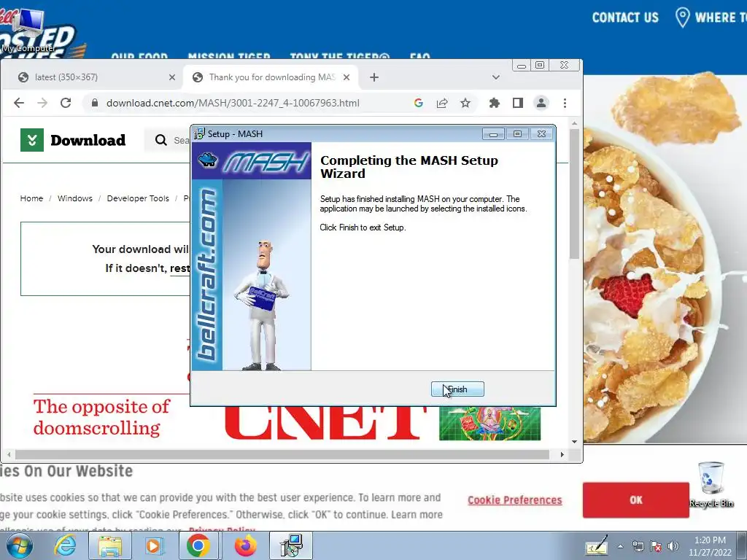Click the Google icon in address bar
Viewport: 747px width, 560px height.
419,103
